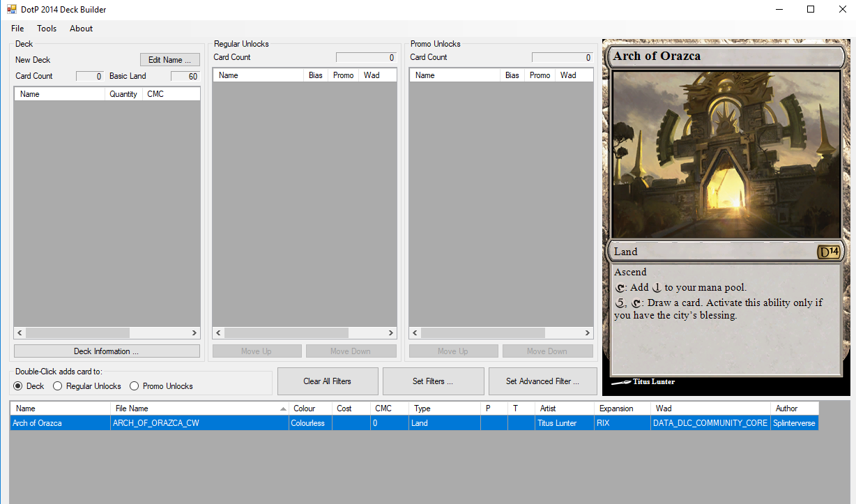Screen dimensions: 856x504
Task: Sort card table by Name header
Action: (60, 408)
